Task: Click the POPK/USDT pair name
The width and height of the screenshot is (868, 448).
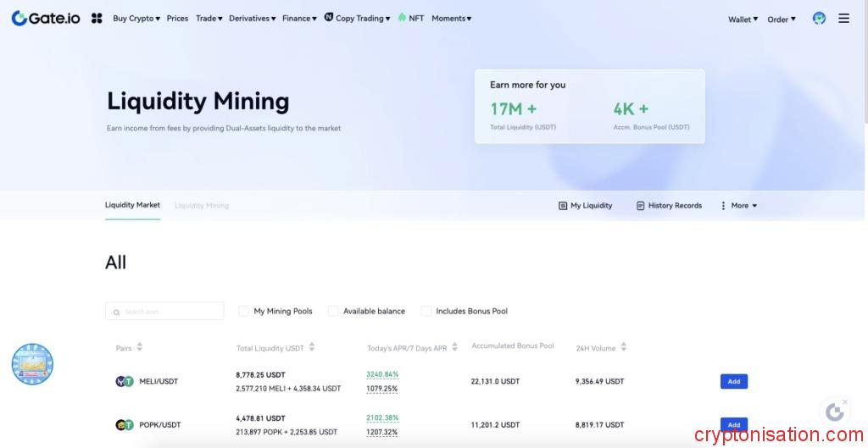Action: (160, 425)
